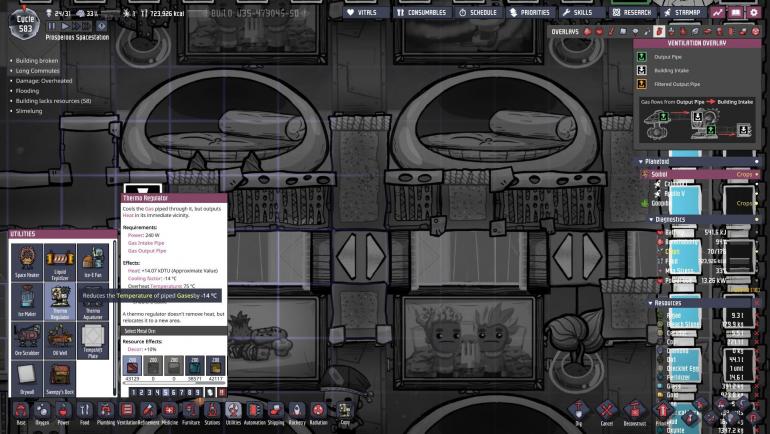This screenshot has width=770, height=434.
Task: Open the Starmap screen
Action: [x=684, y=12]
